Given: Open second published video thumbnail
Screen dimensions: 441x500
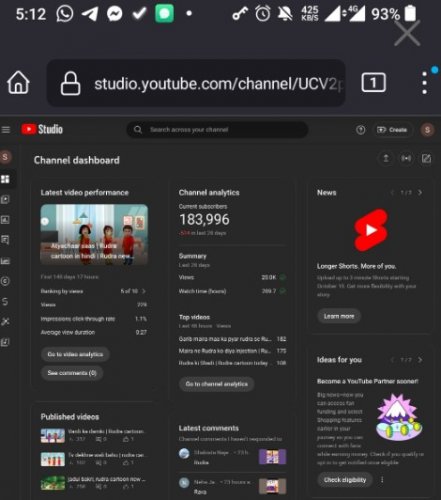Looking at the screenshot, I should coord(53,459).
